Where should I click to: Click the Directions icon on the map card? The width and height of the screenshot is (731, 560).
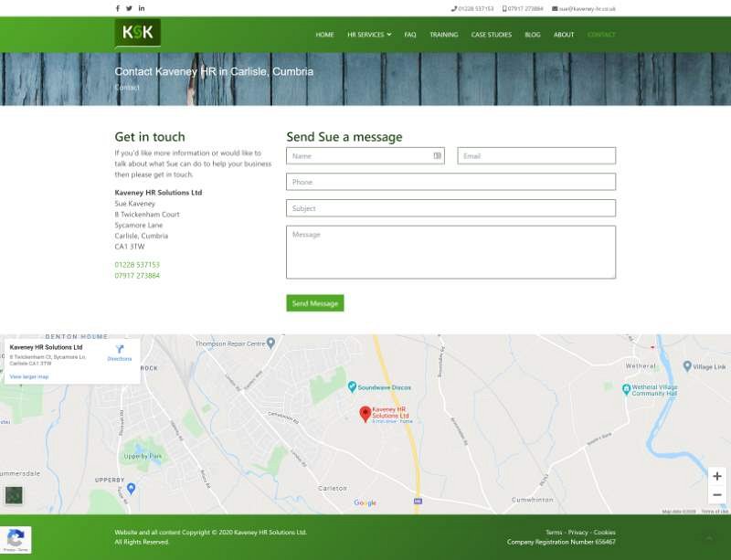coord(120,350)
